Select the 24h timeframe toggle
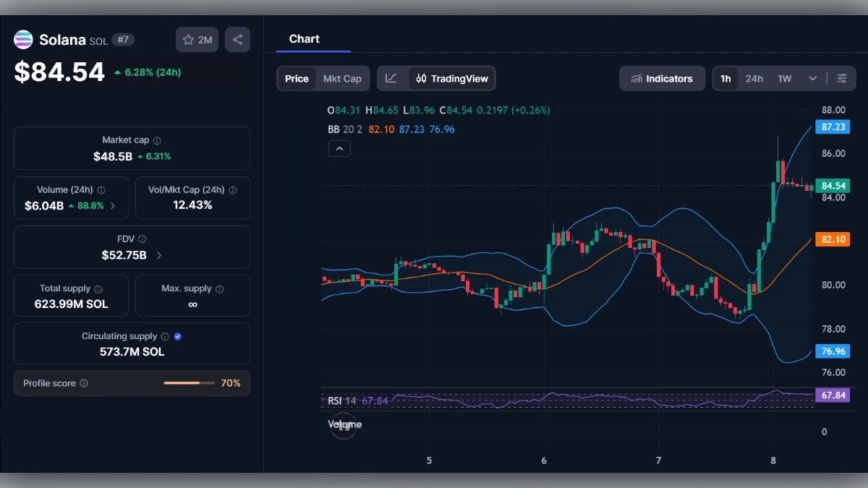This screenshot has height=488, width=868. 754,78
